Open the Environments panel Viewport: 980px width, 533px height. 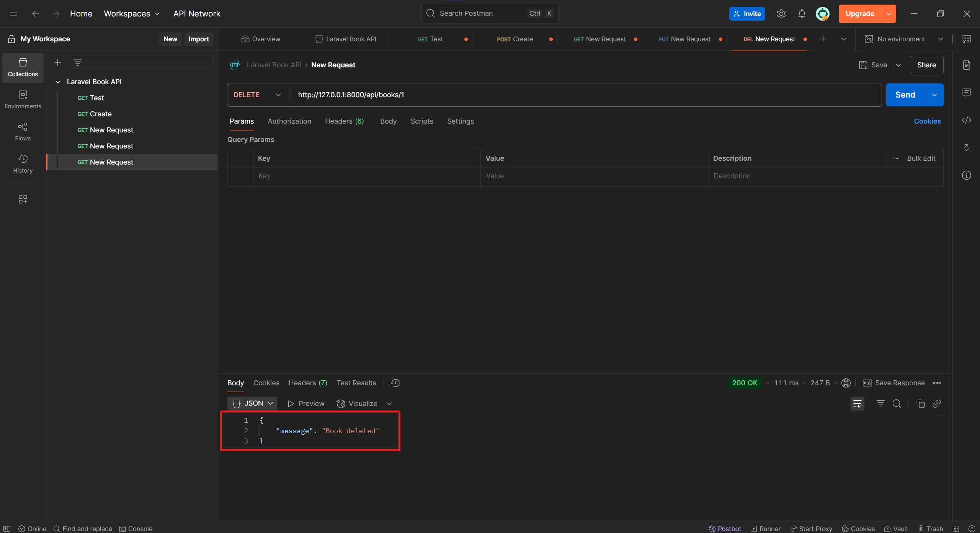(23, 99)
